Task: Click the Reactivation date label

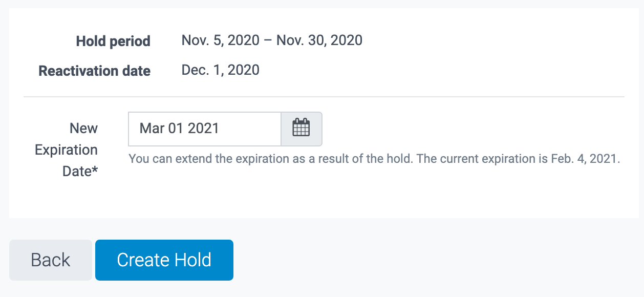Action: [x=94, y=71]
